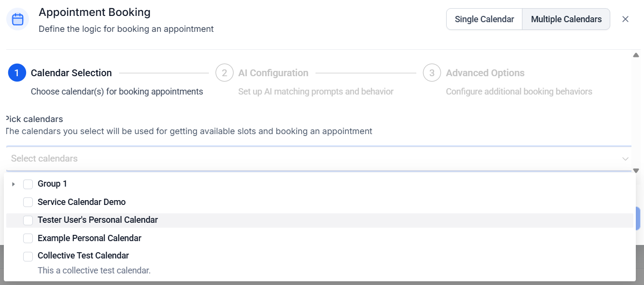
Task: Check the Collective Test Calendar checkbox
Action: pyautogui.click(x=27, y=256)
